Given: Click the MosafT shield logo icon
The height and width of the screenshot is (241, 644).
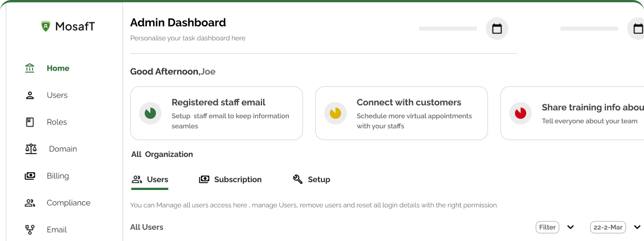Looking at the screenshot, I should (45, 26).
